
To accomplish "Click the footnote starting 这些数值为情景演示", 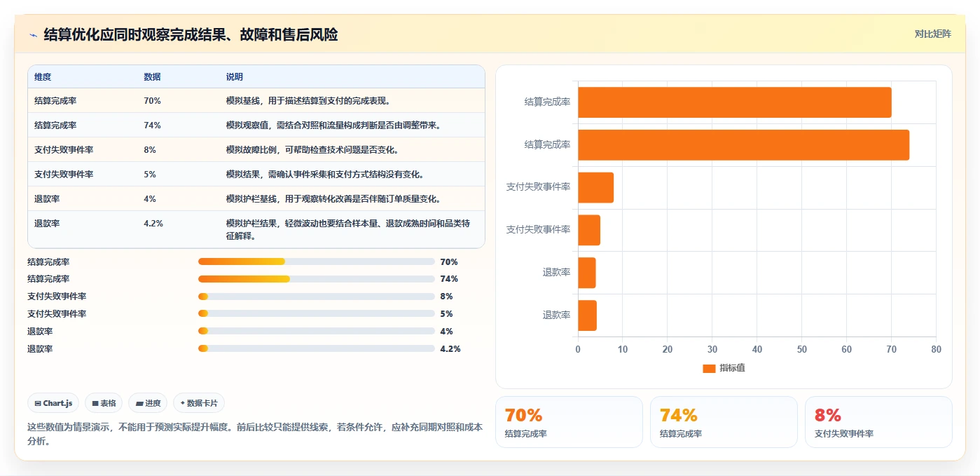I will click(x=255, y=434).
